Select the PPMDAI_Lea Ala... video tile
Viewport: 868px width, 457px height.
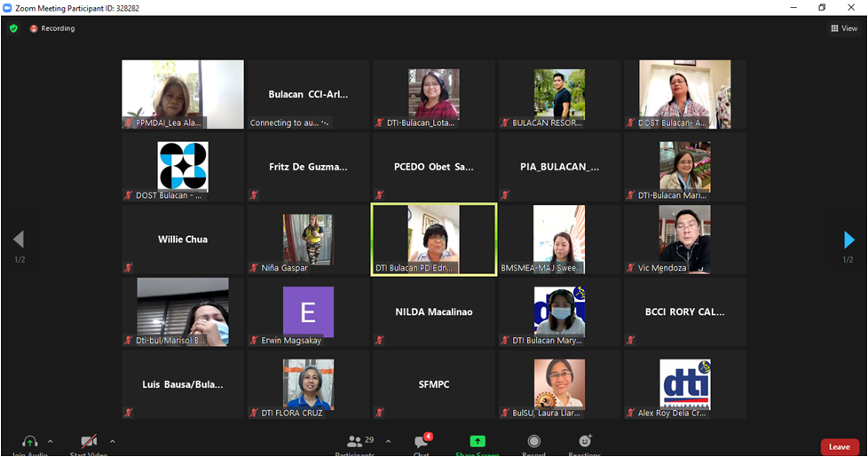click(183, 95)
